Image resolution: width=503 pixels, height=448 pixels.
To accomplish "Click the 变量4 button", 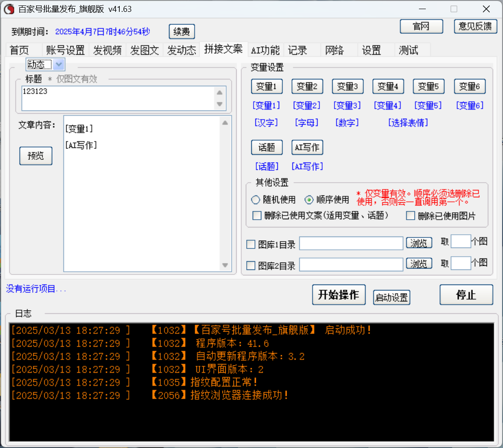I will point(388,86).
